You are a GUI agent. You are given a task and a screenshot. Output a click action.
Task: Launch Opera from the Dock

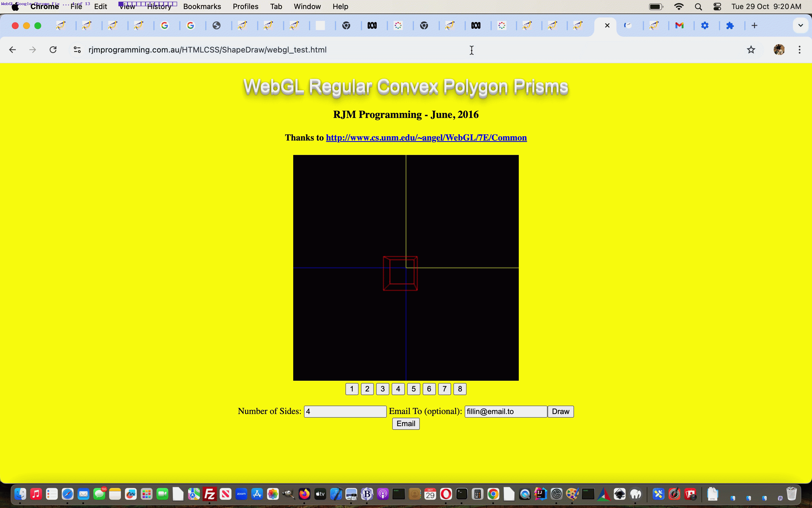(x=446, y=494)
